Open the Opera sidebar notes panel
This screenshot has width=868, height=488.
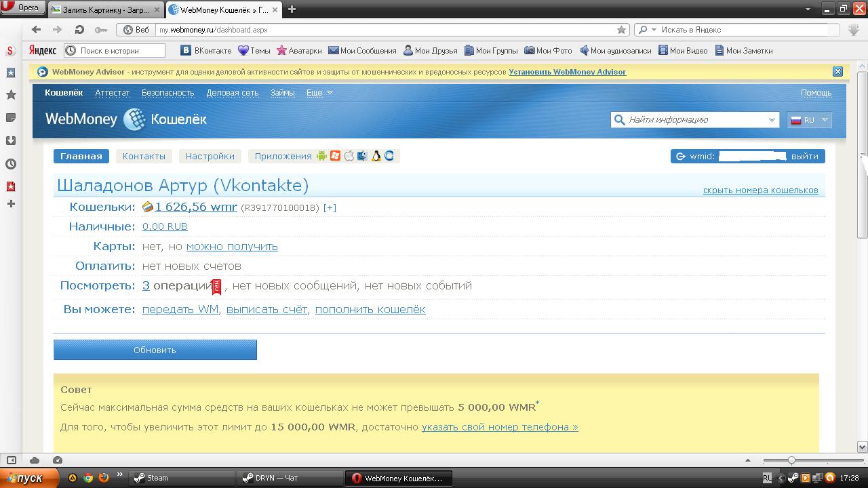tap(11, 118)
